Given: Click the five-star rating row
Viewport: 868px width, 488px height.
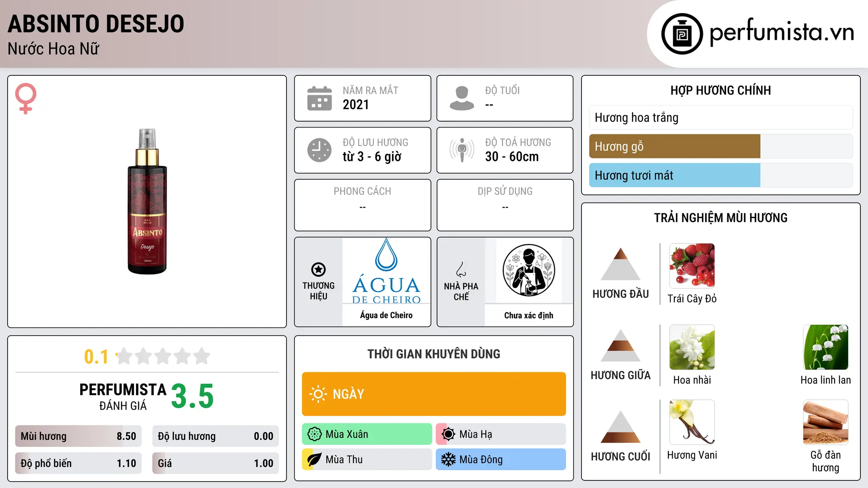Looking at the screenshot, I should tap(163, 356).
